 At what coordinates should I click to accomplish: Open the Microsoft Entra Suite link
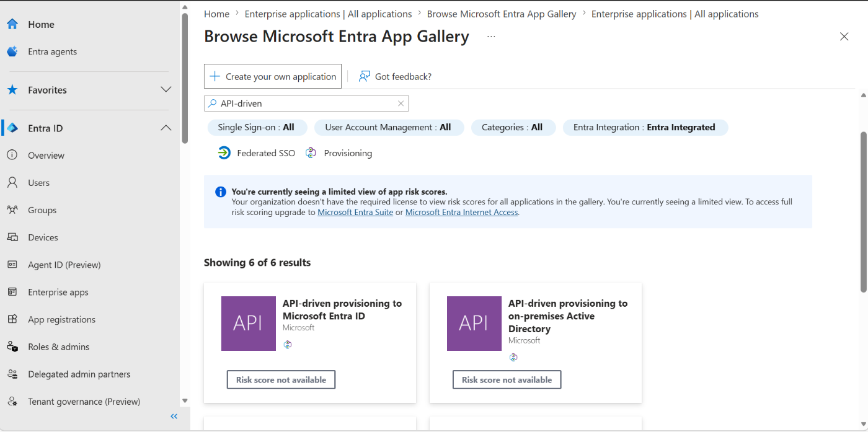coord(355,212)
